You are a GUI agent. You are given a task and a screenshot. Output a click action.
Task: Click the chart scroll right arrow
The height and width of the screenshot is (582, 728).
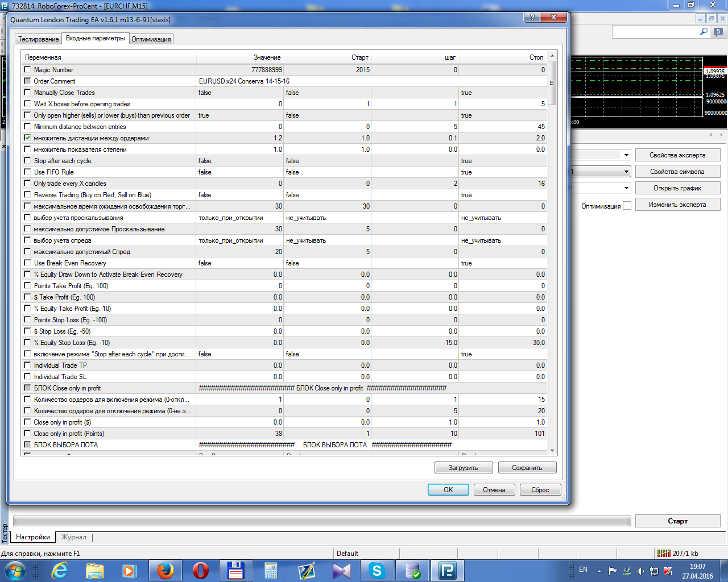click(722, 135)
